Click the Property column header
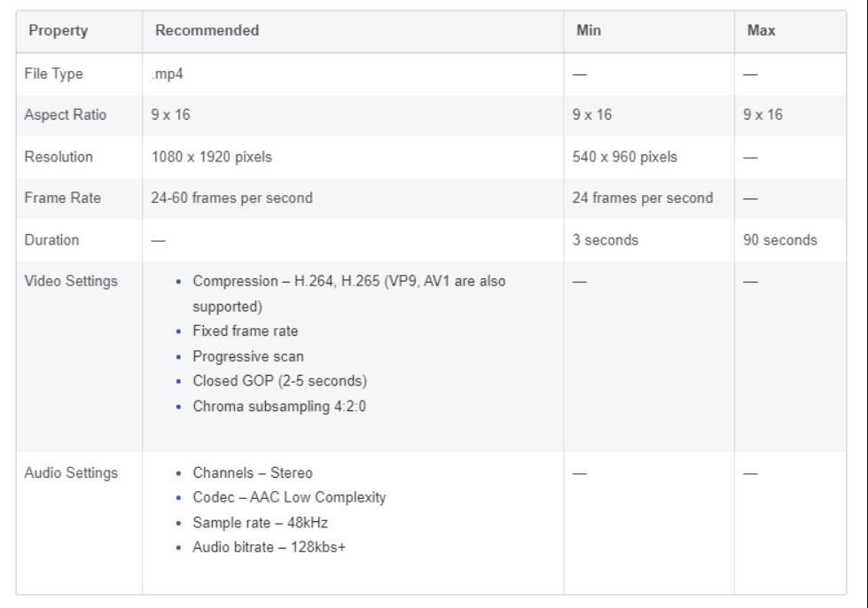The image size is (868, 608). coord(59,30)
